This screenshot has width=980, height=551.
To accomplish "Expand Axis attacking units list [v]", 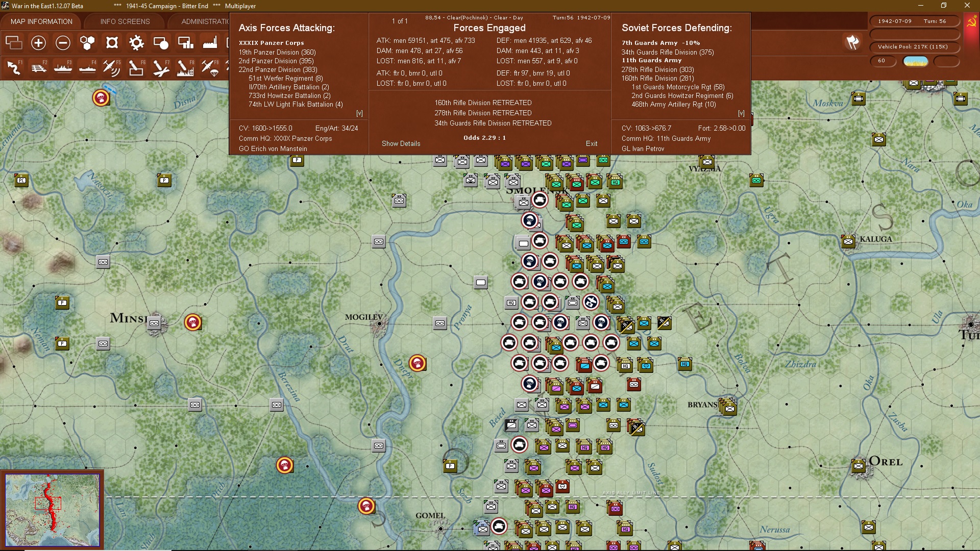I will click(x=359, y=113).
